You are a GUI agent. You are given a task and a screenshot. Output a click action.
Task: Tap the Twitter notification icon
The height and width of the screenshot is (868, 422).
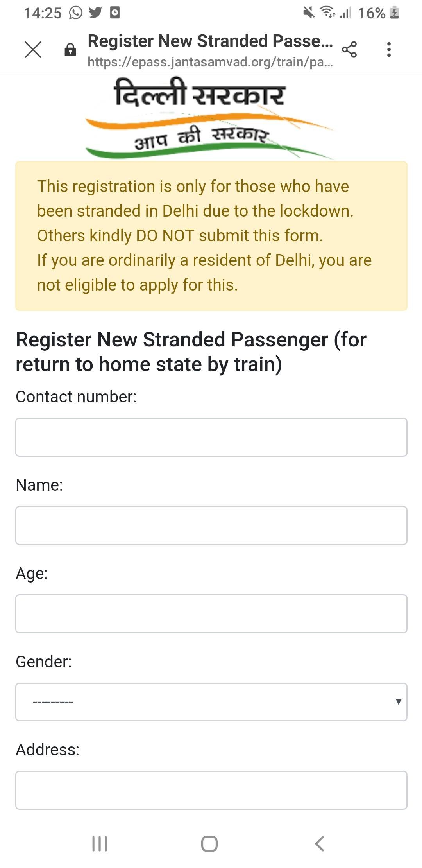[95, 13]
